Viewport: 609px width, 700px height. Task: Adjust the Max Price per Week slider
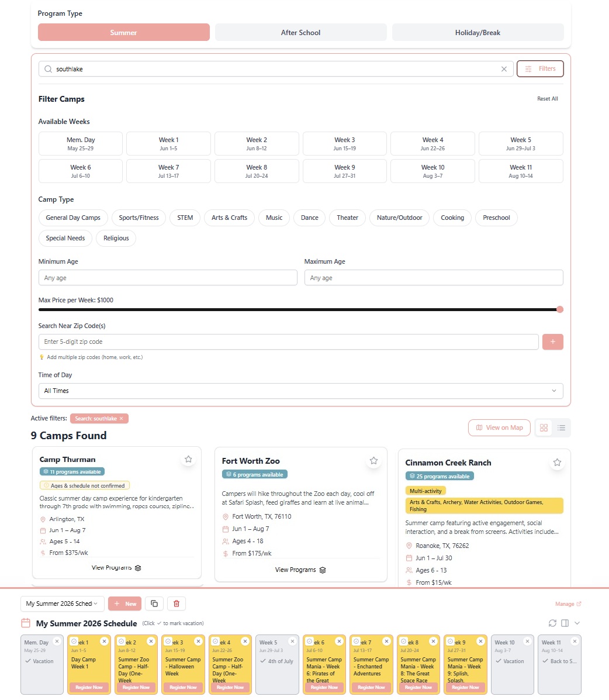pos(560,309)
